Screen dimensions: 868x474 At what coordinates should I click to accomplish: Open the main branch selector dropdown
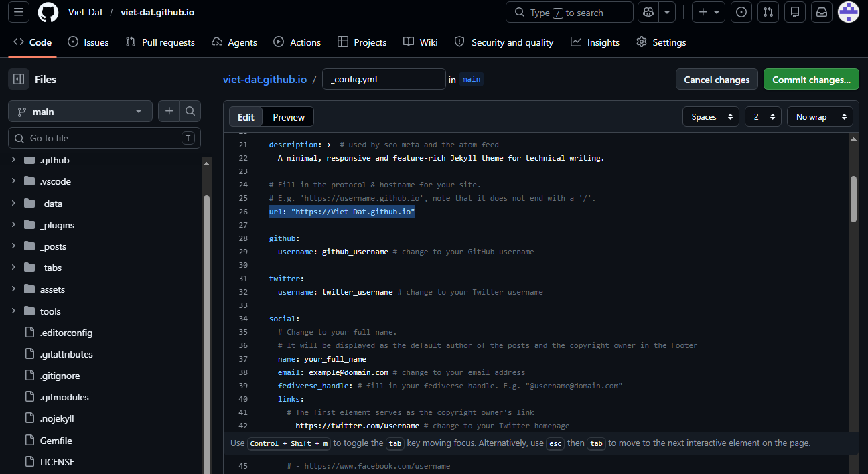(x=80, y=112)
